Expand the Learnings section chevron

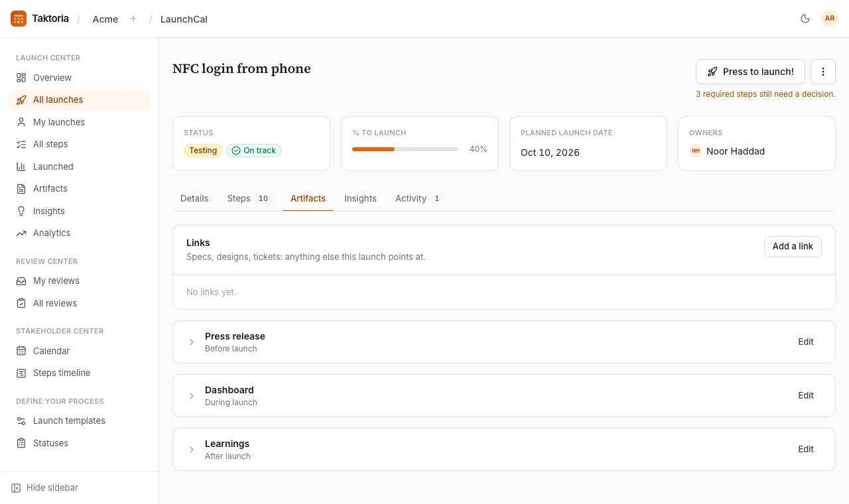pos(192,450)
